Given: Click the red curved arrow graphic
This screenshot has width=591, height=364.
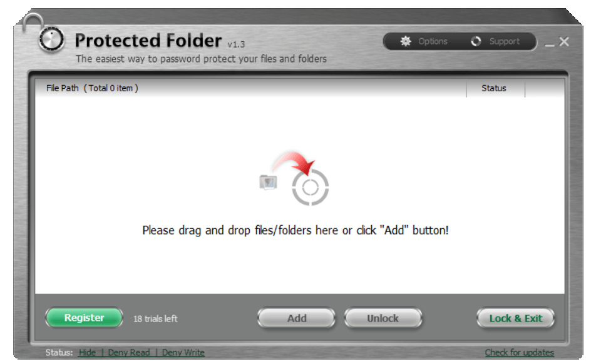Looking at the screenshot, I should pos(294,162).
